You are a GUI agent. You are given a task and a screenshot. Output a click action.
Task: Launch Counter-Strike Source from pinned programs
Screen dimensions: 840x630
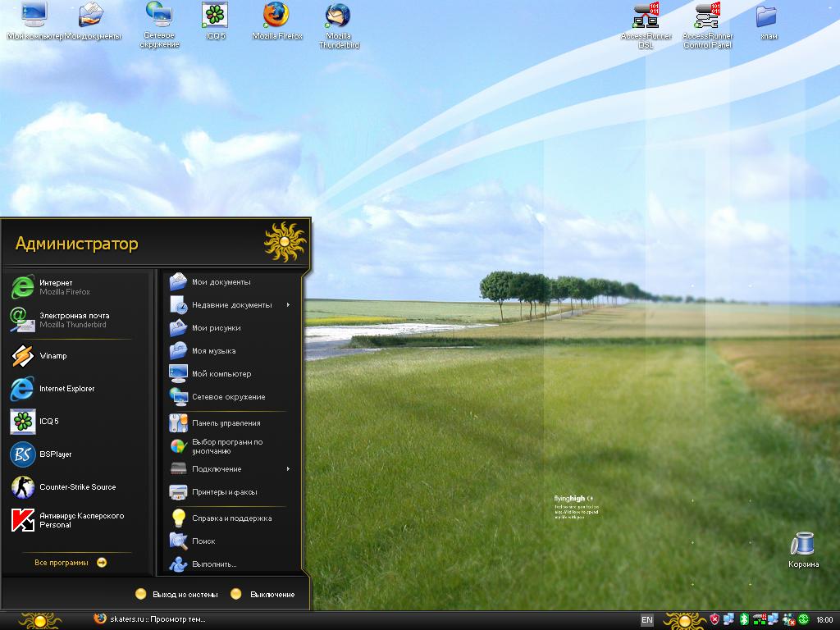77,487
